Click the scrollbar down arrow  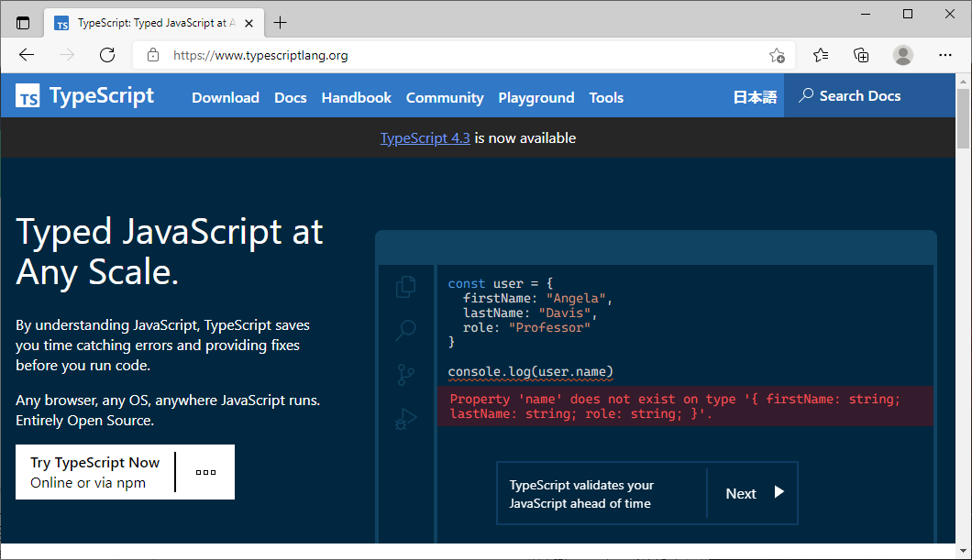tap(963, 551)
